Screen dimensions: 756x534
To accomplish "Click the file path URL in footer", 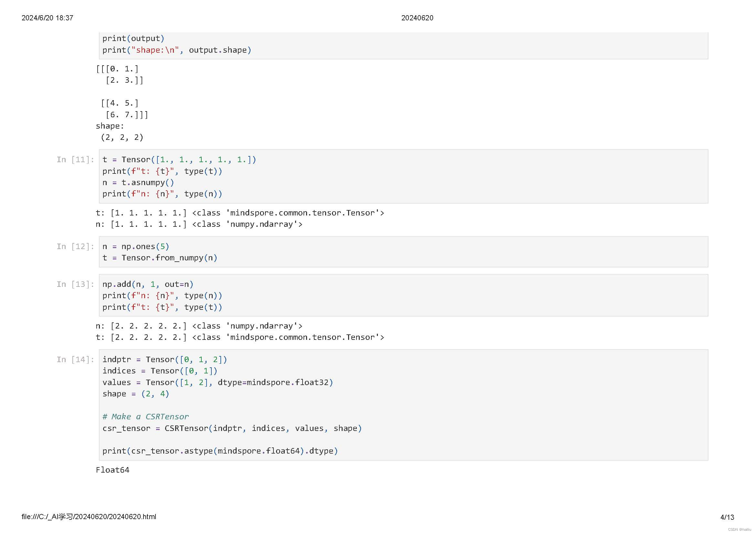I will [89, 517].
